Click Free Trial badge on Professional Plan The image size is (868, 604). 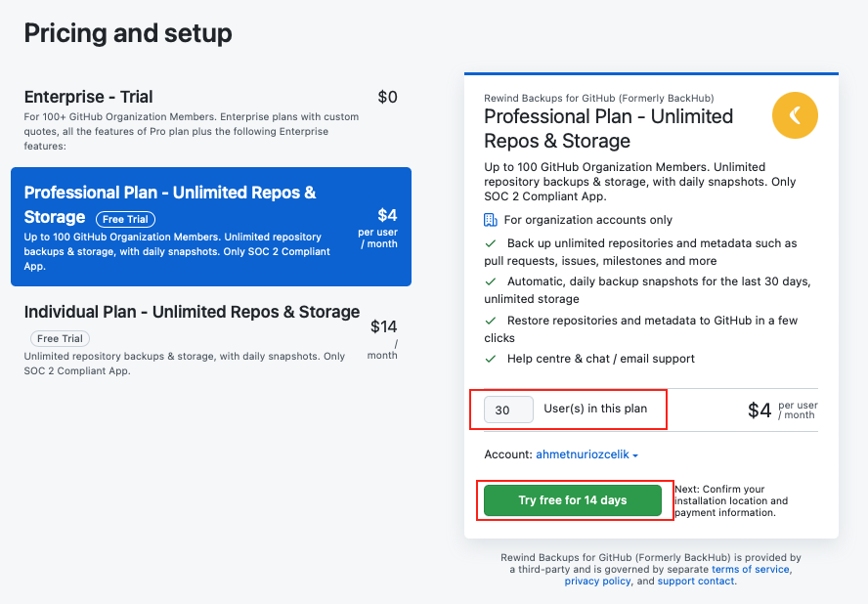pyautogui.click(x=126, y=219)
